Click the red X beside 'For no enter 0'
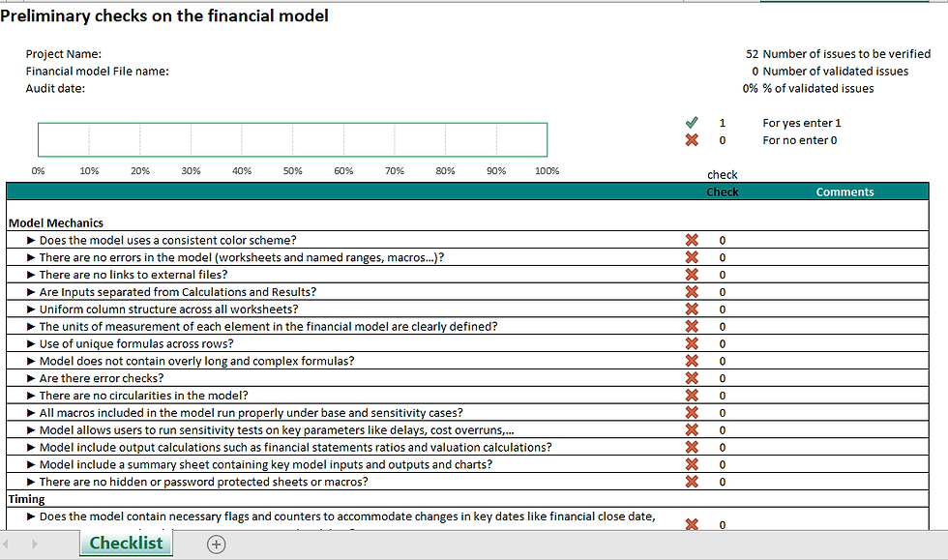 click(691, 140)
